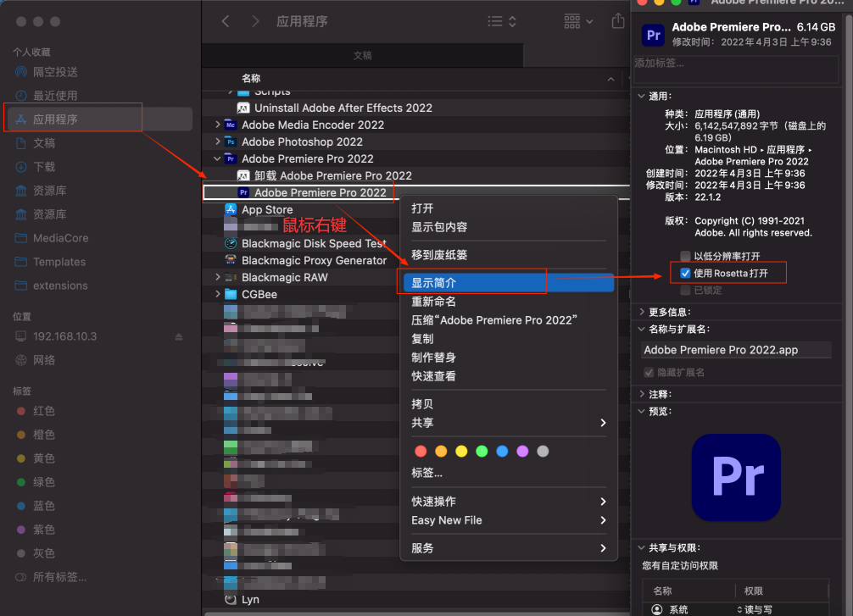This screenshot has width=853, height=616.
Task: Select Adobe Media Encoder 2022 icon
Action: (231, 125)
